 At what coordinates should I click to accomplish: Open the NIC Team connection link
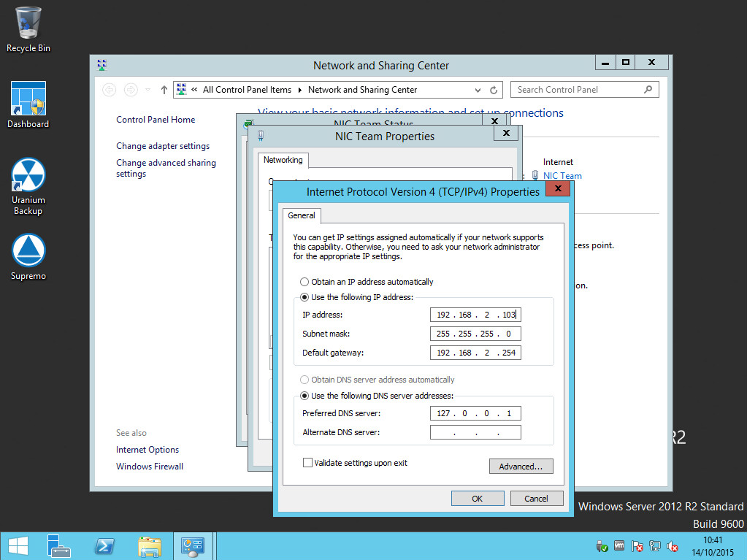click(x=562, y=175)
